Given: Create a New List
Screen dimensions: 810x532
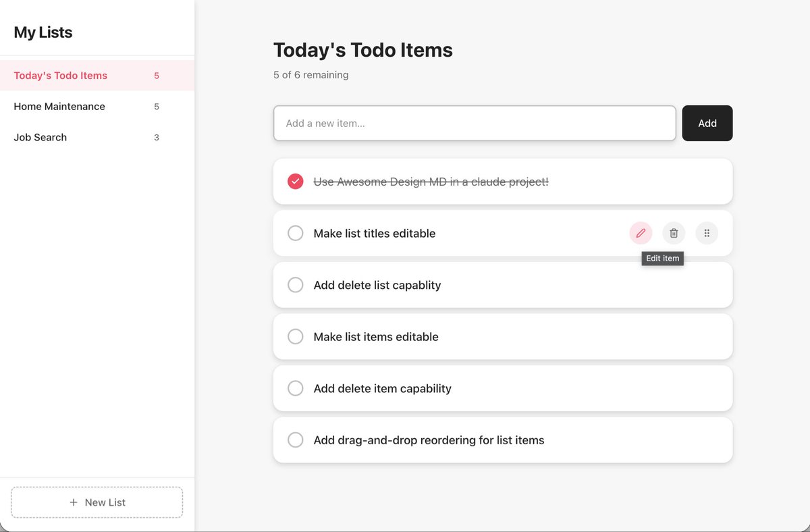Looking at the screenshot, I should (97, 502).
